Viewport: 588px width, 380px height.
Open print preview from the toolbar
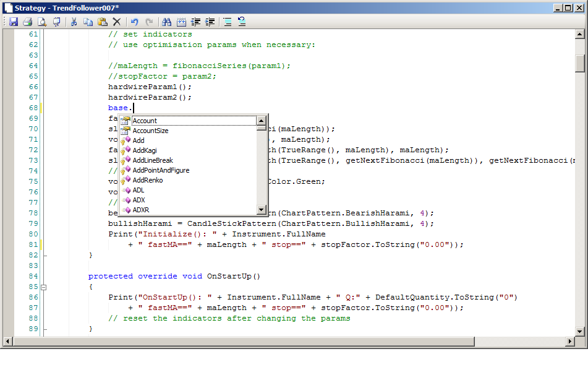pos(42,22)
